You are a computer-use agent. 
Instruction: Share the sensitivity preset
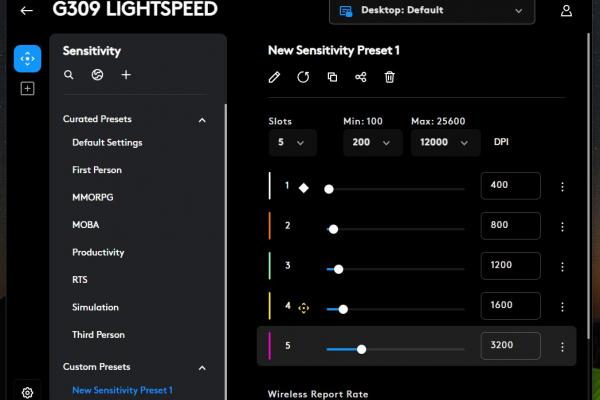[361, 77]
